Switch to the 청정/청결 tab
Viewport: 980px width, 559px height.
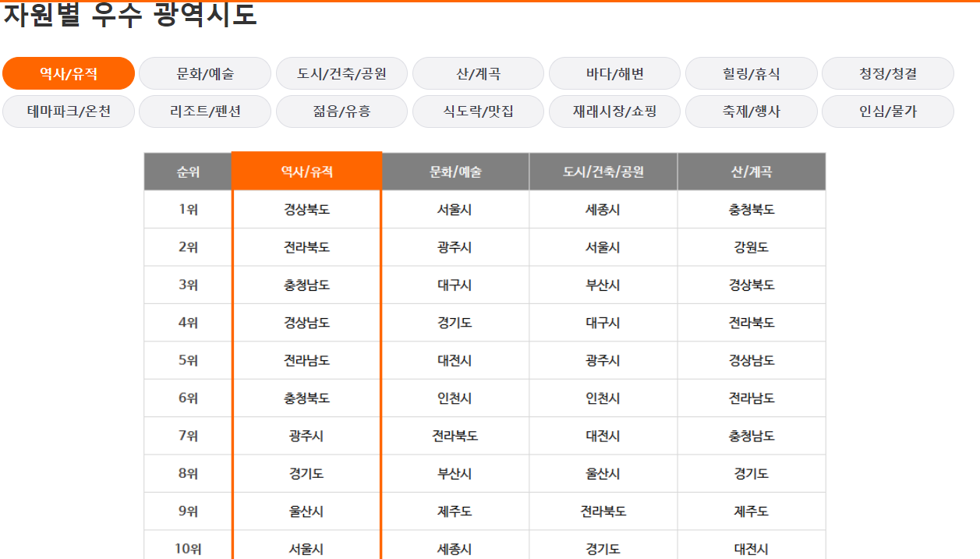coord(888,74)
